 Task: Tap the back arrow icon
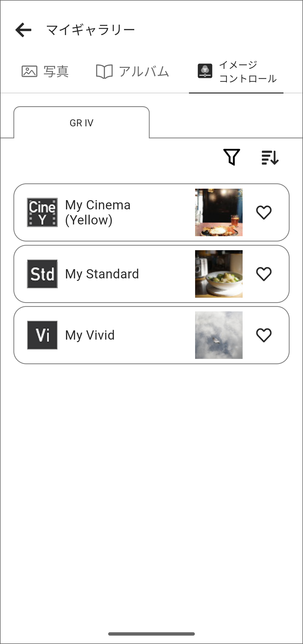tap(23, 30)
